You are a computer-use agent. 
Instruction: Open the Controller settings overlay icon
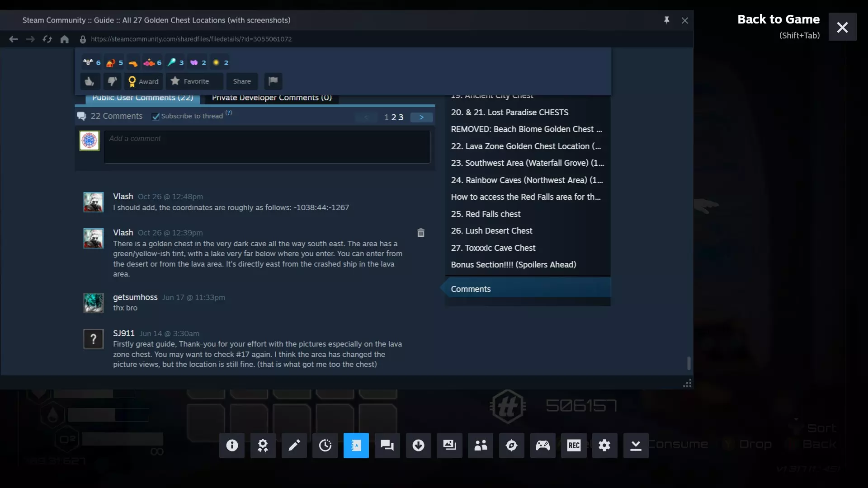point(542,446)
